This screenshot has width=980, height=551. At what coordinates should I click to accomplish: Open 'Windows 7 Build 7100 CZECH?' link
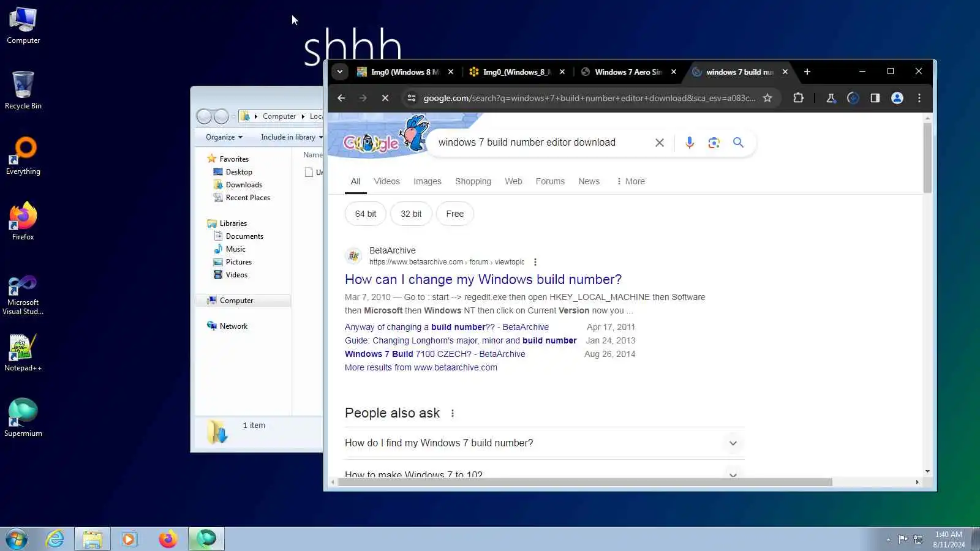(435, 354)
